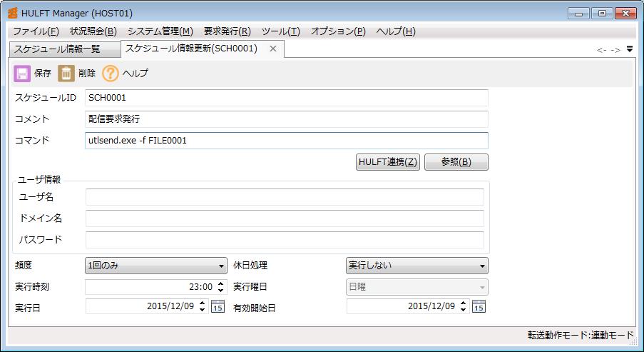Viewport: 644px width, 352px height.
Task: Click the コマンド field with utlsend.exe
Action: (287, 141)
